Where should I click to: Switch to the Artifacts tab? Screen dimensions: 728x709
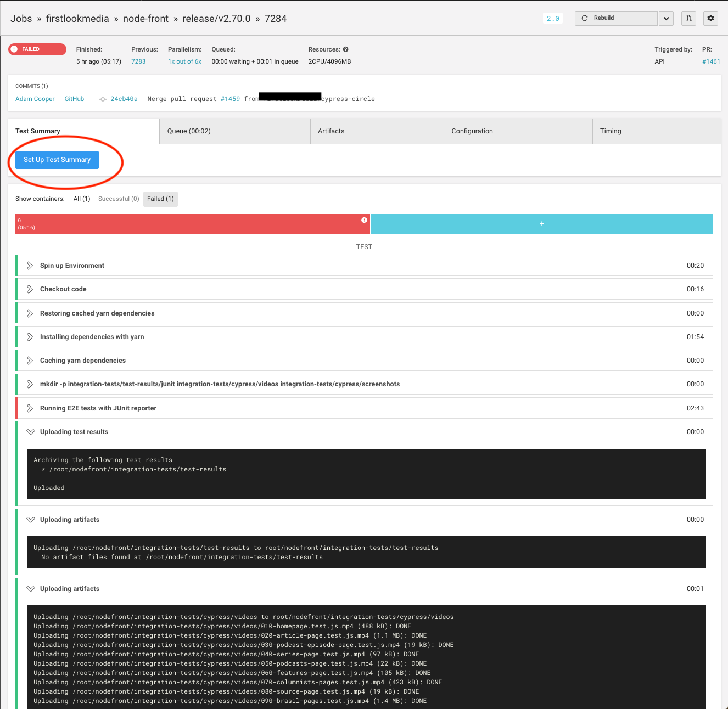(x=377, y=131)
